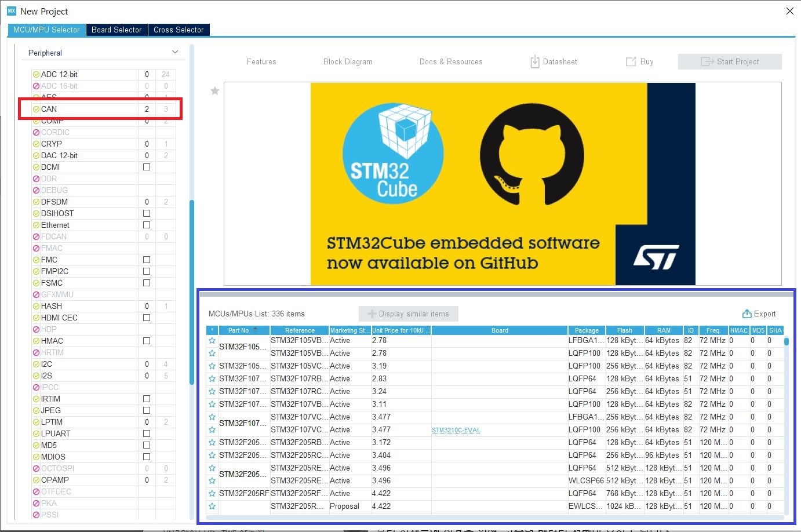Check the FMPI2C peripheral box
The height and width of the screenshot is (532, 801).
pyautogui.click(x=147, y=271)
